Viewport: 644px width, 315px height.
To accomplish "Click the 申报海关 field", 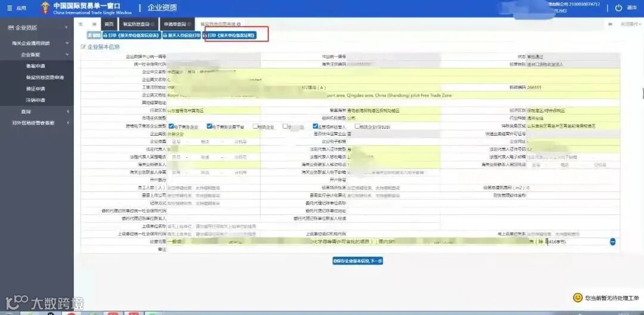I will coord(393,111).
